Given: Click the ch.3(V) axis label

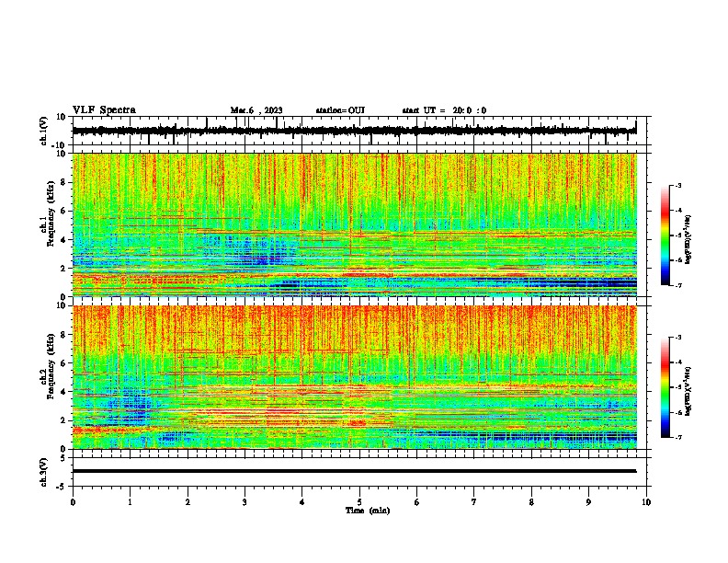Looking at the screenshot, I should tap(44, 472).
